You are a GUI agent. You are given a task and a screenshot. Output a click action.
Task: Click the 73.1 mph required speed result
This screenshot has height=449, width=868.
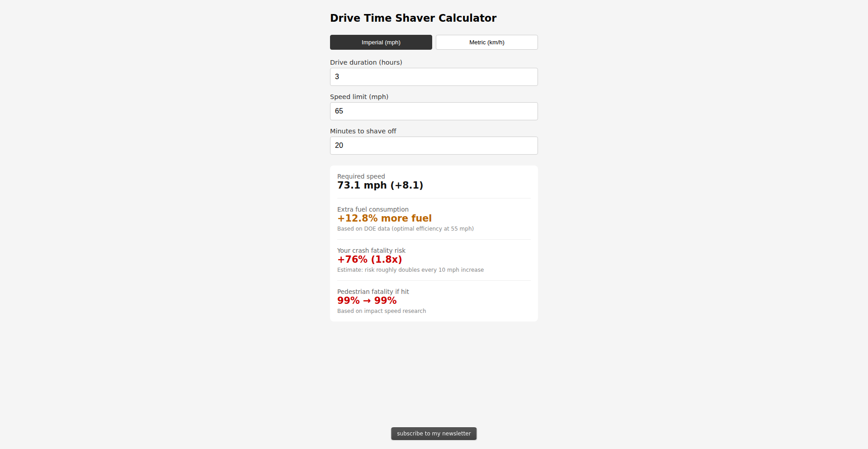click(x=380, y=185)
